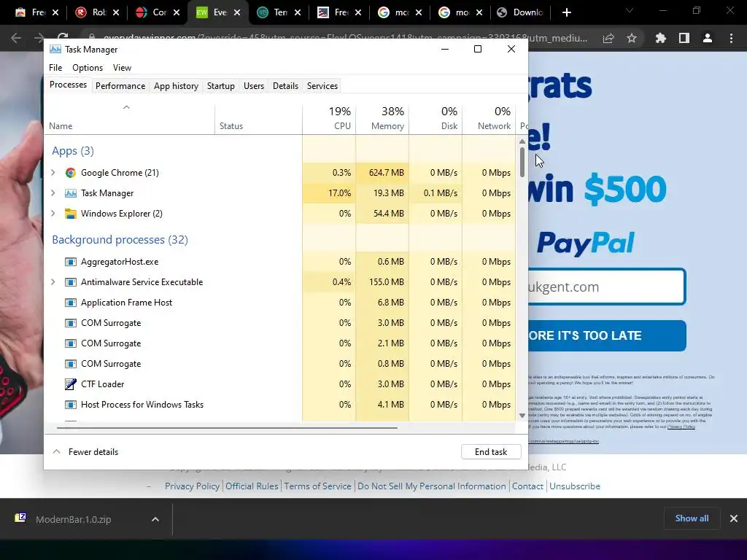Screen dimensions: 747x560
Task: Switch to the App history tab
Action: 176,86
